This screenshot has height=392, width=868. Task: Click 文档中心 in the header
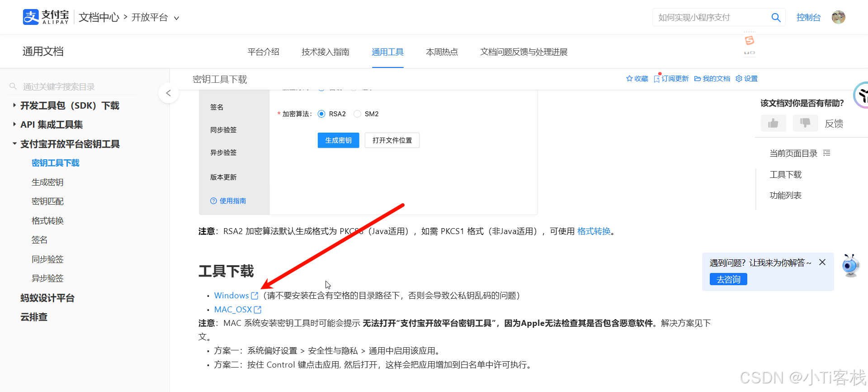[x=99, y=18]
